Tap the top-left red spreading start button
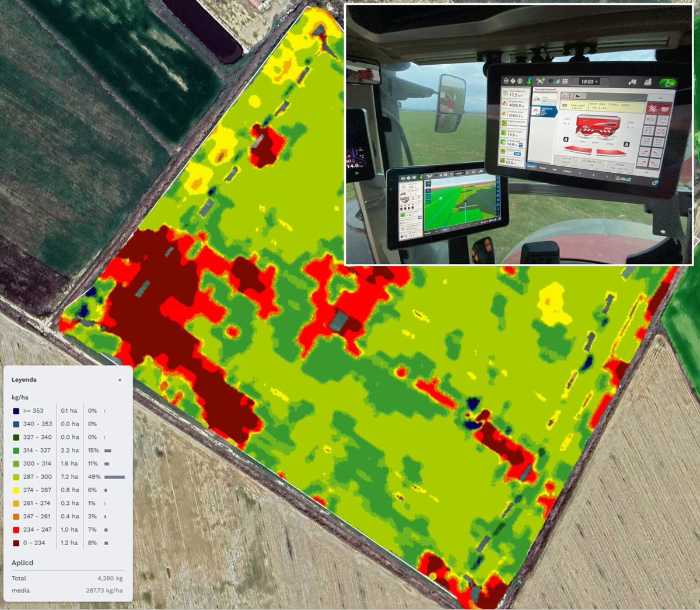 [x=652, y=109]
